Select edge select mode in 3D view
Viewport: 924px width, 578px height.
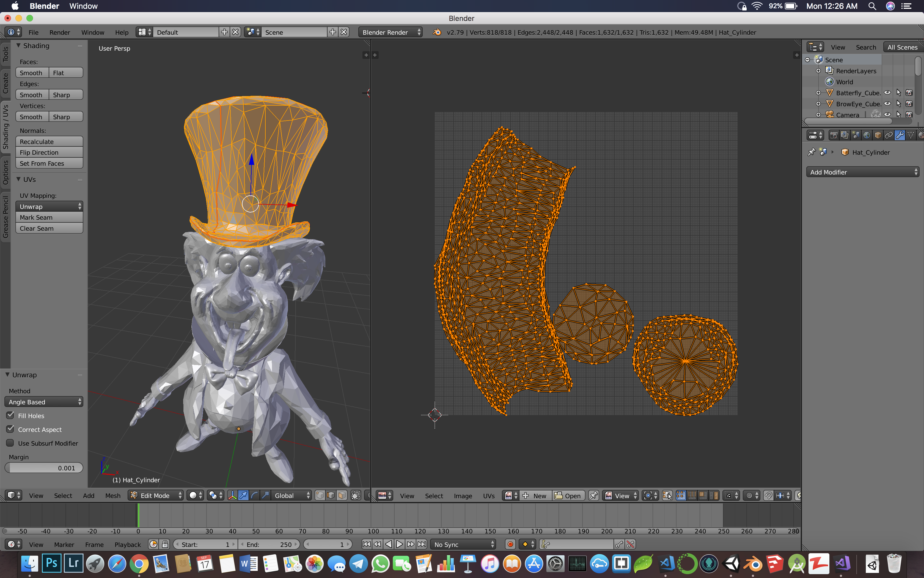pos(331,495)
